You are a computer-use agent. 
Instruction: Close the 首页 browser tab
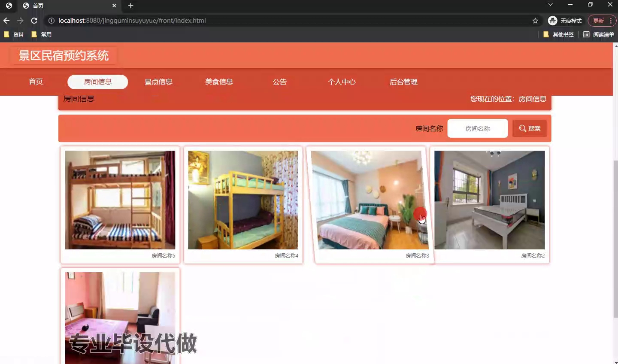(x=114, y=6)
